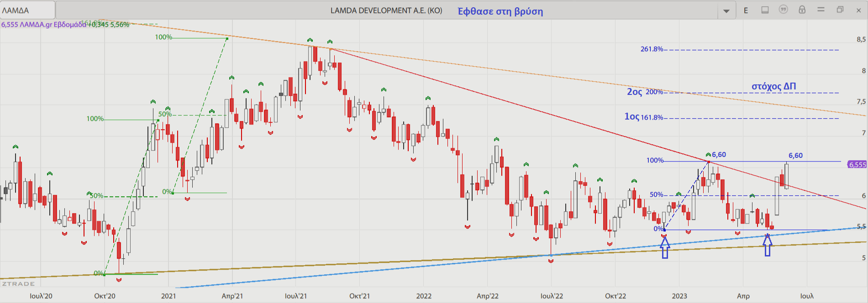This screenshot has height=303, width=868.
Task: Select the LAMDA DEVELOPMENT A.E. (KO) title
Action: pos(386,10)
